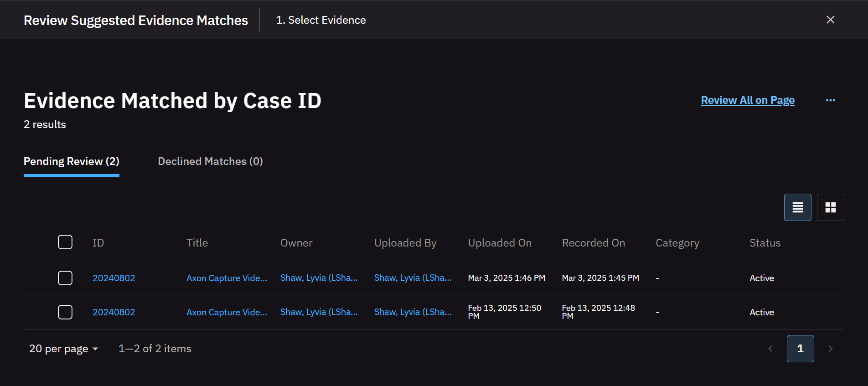Image resolution: width=868 pixels, height=386 pixels.
Task: Go to next page arrow
Action: point(830,349)
